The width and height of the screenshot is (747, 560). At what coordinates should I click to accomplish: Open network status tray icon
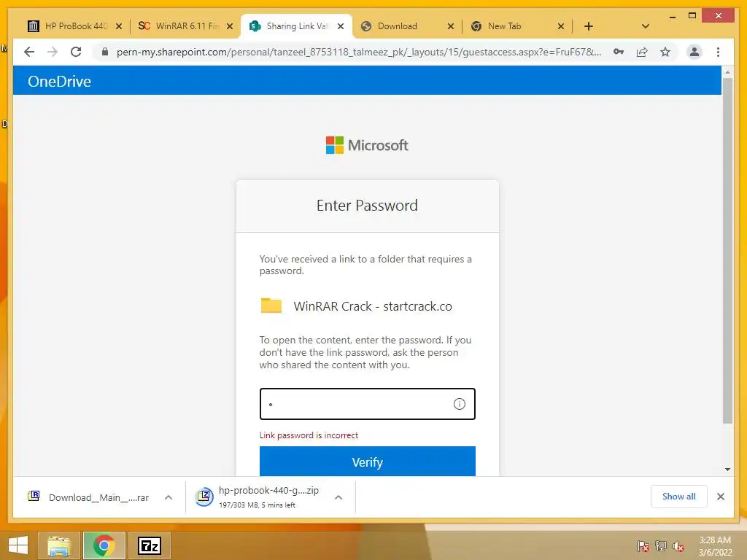pos(661,545)
